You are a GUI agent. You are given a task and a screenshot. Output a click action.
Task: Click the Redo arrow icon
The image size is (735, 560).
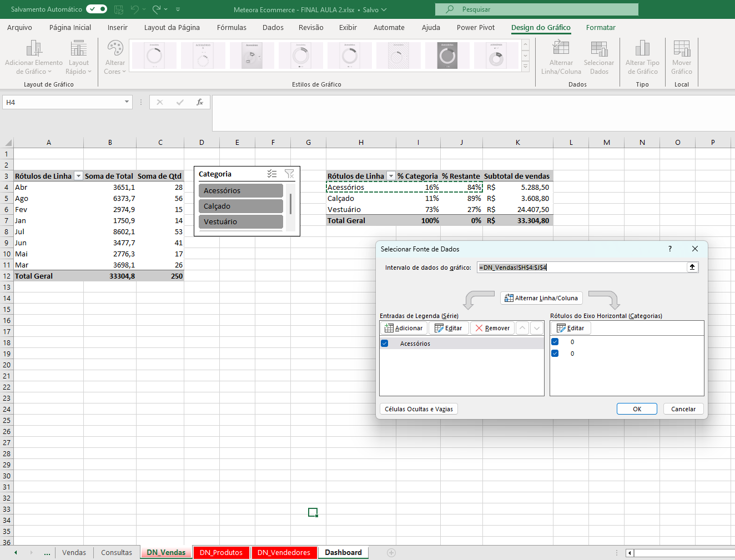pos(157,9)
